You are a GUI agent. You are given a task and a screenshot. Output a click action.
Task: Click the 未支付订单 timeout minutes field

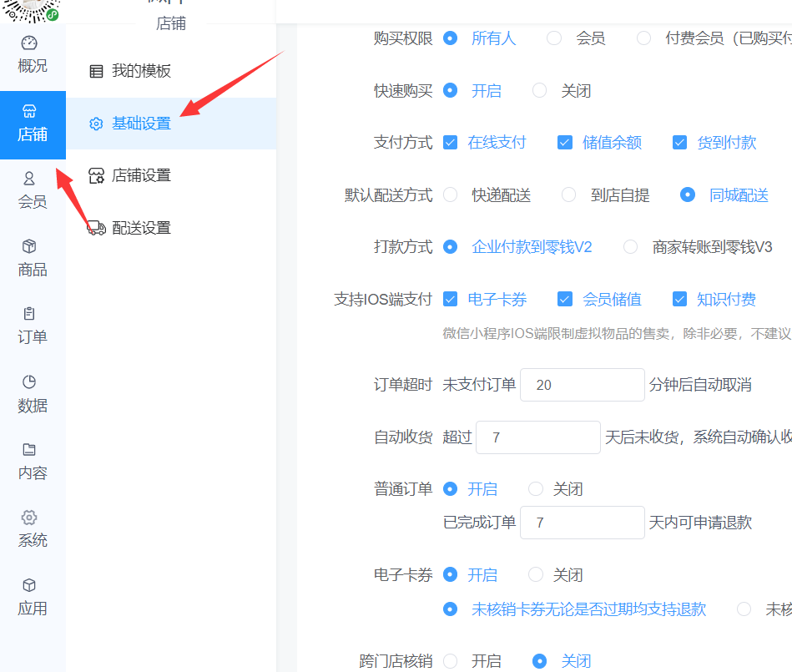click(582, 385)
